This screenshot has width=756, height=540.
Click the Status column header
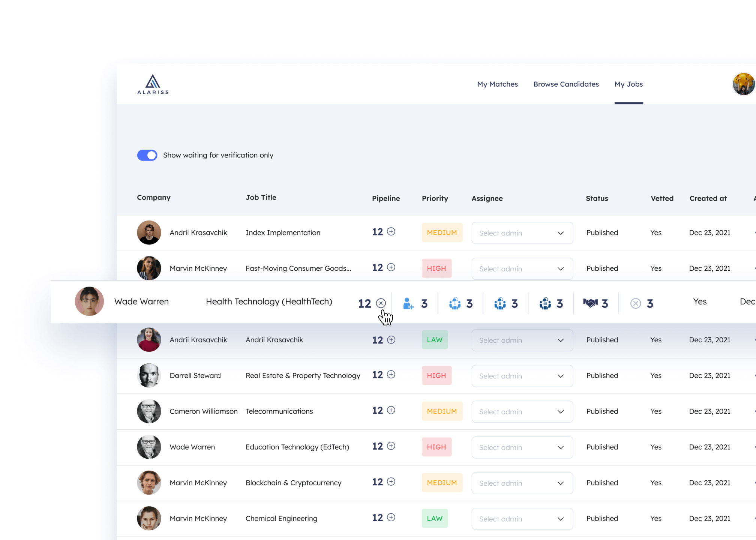[x=597, y=198]
